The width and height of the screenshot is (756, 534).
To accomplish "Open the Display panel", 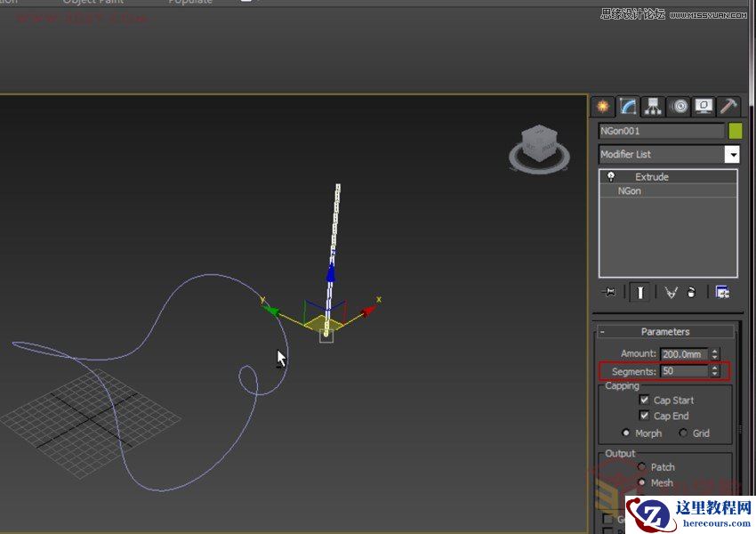I will coord(704,106).
